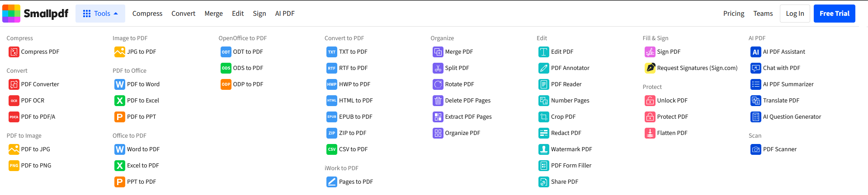This screenshot has width=868, height=195.
Task: Click the Log In button
Action: click(795, 14)
